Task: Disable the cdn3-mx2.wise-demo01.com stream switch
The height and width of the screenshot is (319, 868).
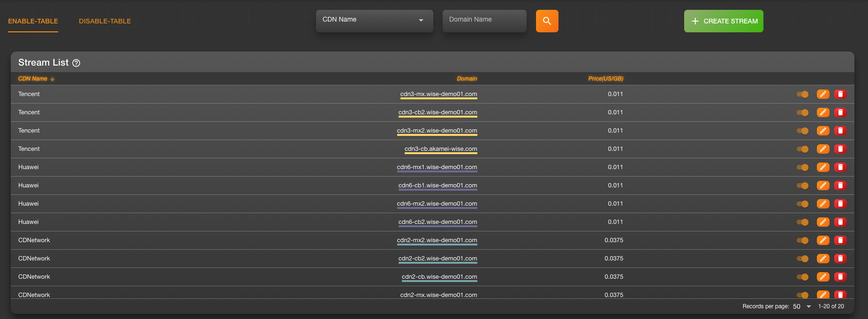Action: tap(802, 131)
